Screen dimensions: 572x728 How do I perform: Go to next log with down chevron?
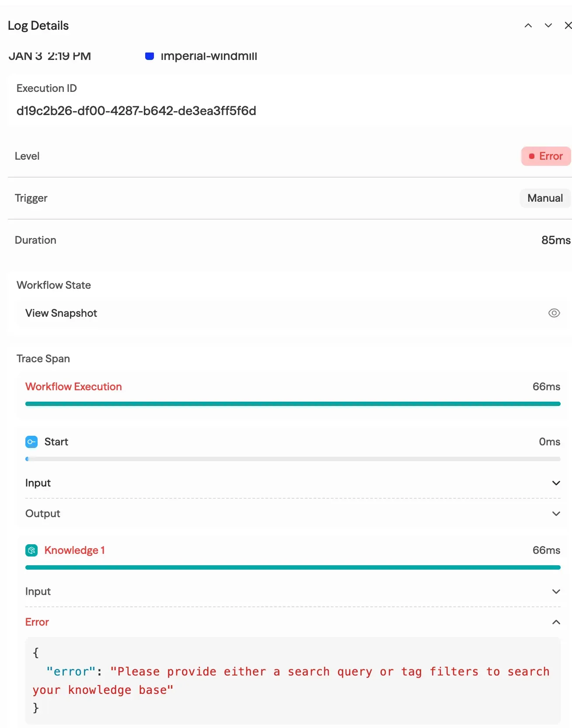(x=548, y=26)
